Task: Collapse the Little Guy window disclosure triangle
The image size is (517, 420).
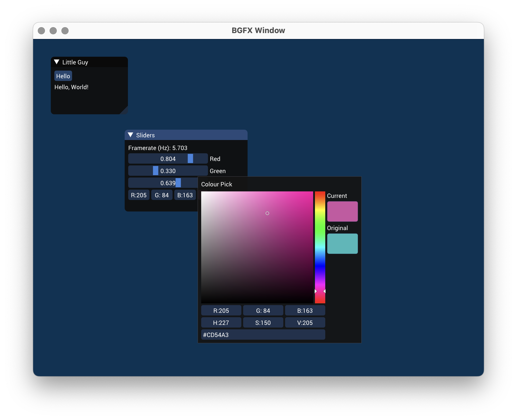Action: tap(56, 62)
